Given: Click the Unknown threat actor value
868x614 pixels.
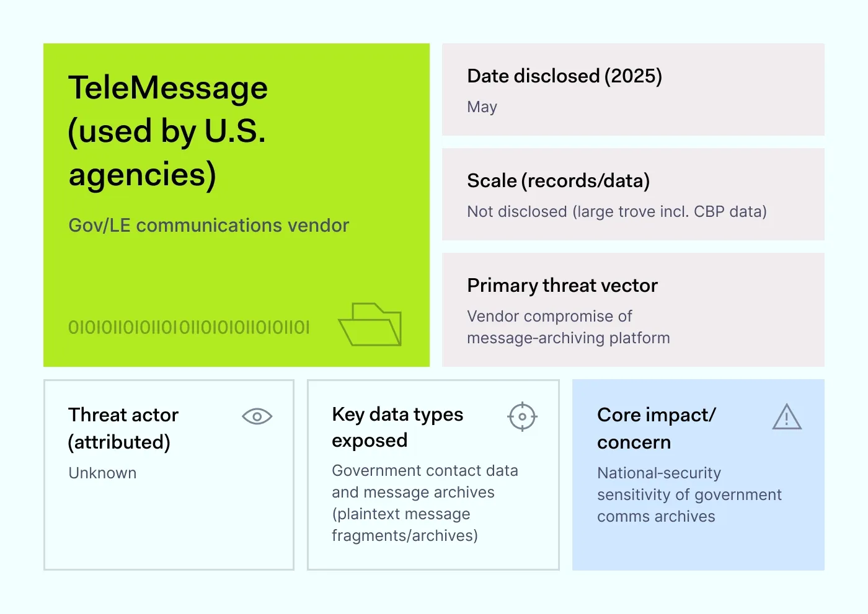Looking at the screenshot, I should click(102, 473).
